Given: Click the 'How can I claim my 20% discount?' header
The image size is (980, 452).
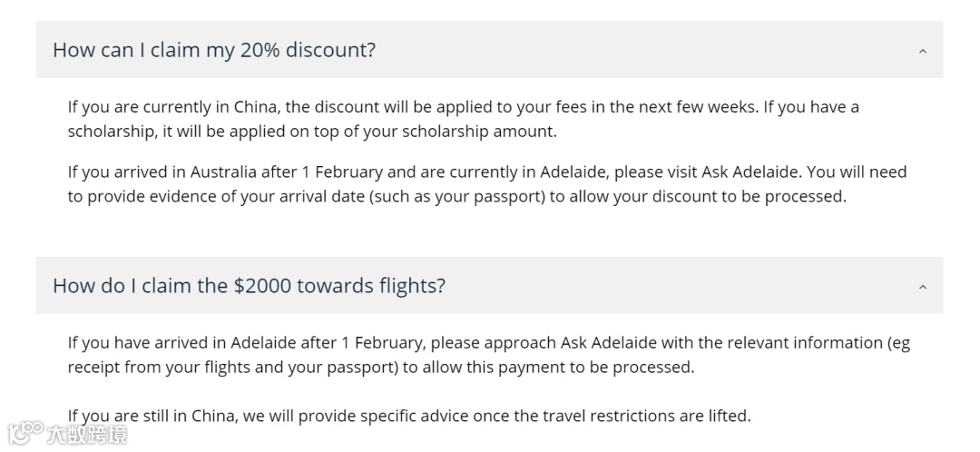Looking at the screenshot, I should pyautogui.click(x=214, y=50).
